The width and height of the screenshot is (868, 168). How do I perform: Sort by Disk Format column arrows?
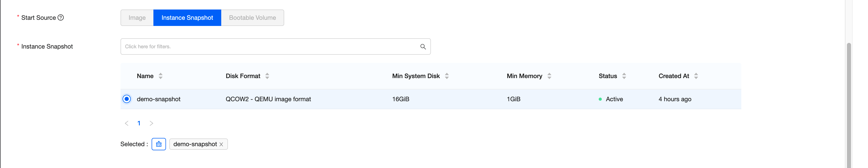click(267, 76)
